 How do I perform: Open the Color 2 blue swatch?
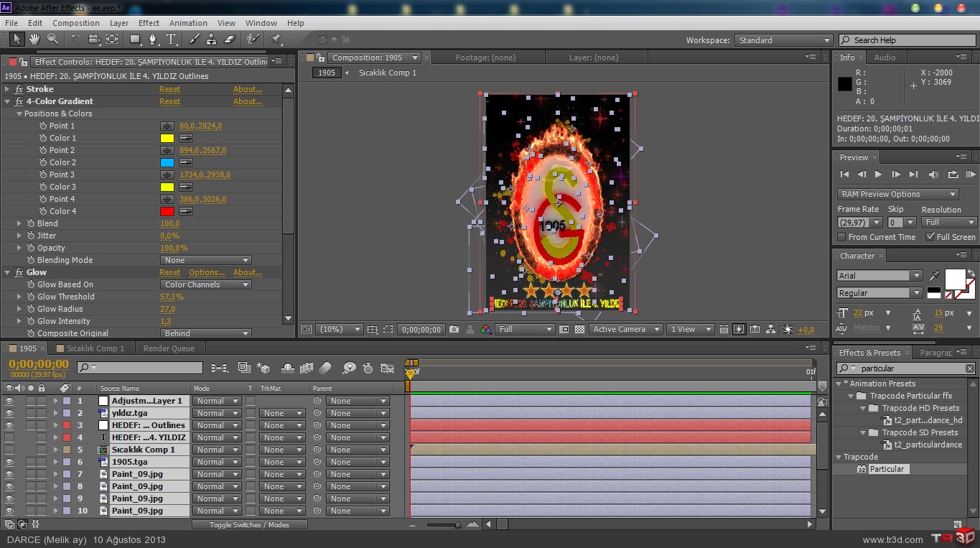pos(167,162)
